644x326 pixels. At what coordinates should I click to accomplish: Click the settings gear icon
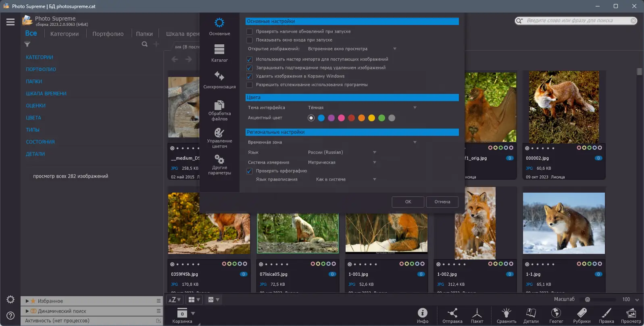pyautogui.click(x=10, y=299)
